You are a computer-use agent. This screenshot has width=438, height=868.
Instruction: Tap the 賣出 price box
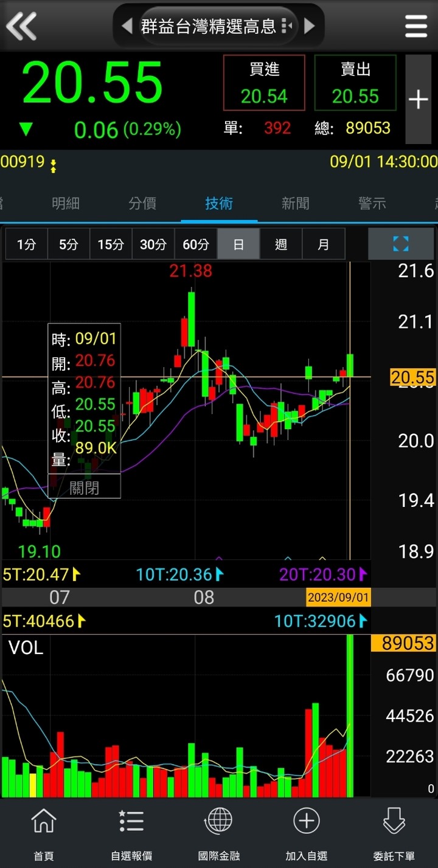[355, 83]
